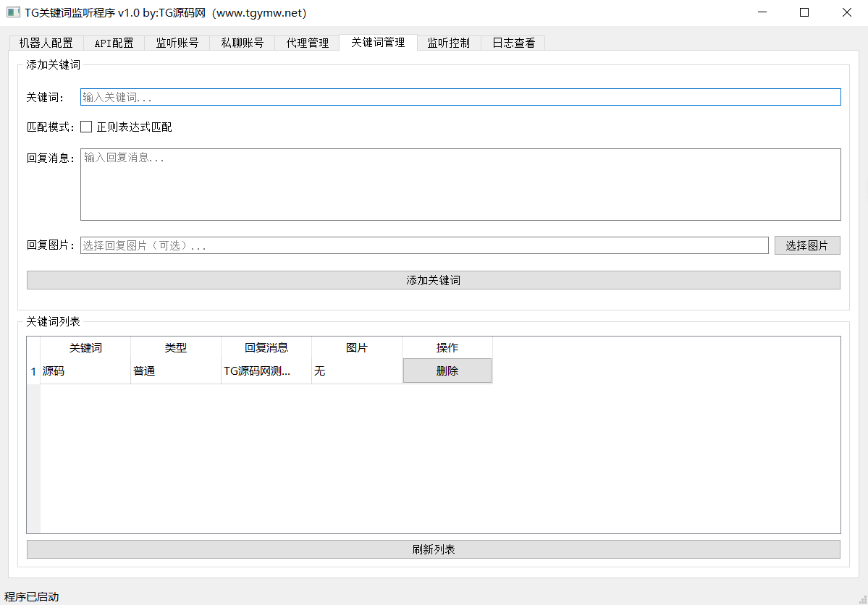The image size is (868, 605).
Task: Click the app icon in title bar
Action: tap(13, 12)
